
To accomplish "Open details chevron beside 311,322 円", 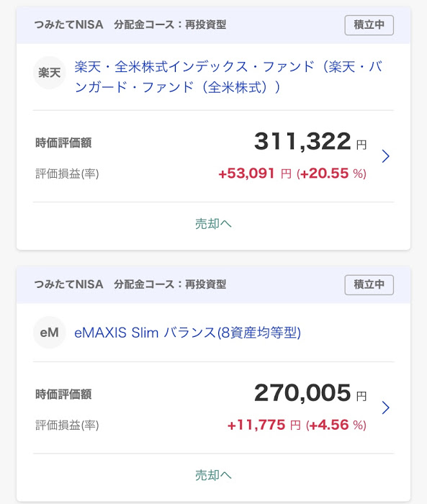I will pyautogui.click(x=385, y=156).
